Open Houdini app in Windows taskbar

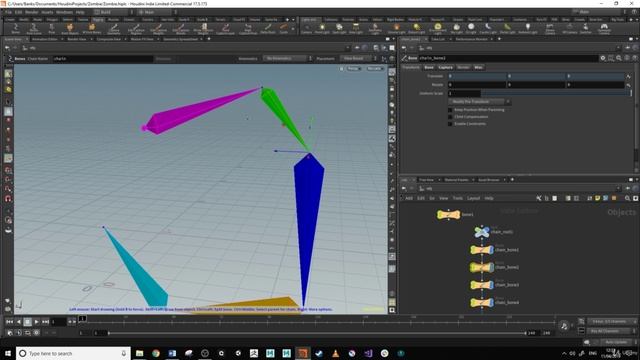(x=302, y=353)
